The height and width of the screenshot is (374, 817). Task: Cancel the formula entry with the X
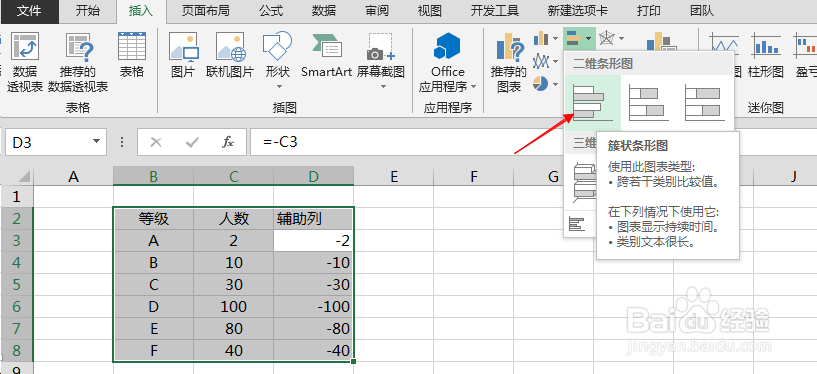[x=155, y=142]
